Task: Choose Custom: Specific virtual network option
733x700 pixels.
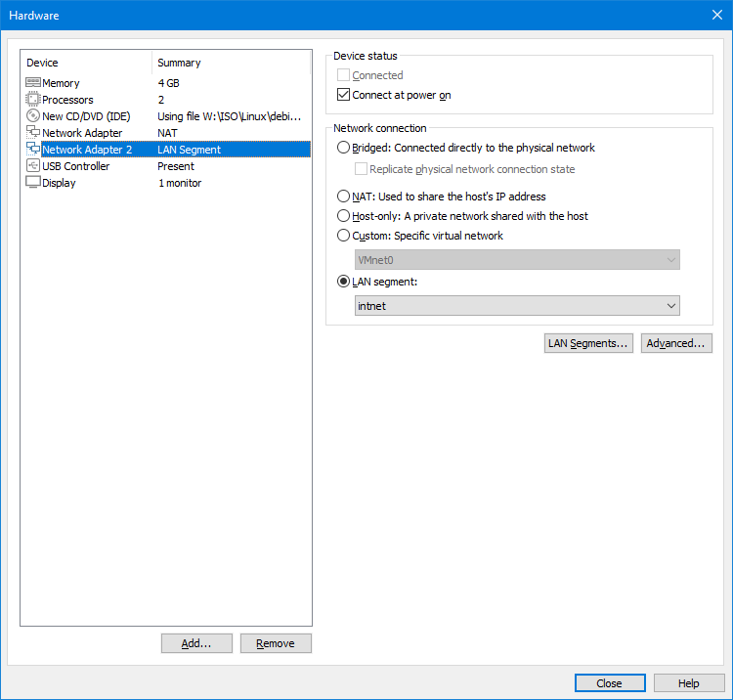Action: 343,236
